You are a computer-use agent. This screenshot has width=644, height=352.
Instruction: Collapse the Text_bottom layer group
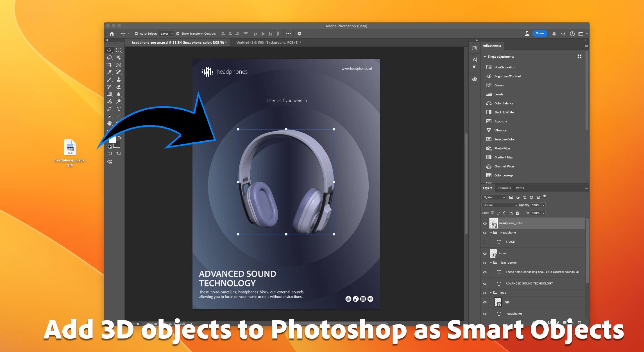[x=491, y=263]
